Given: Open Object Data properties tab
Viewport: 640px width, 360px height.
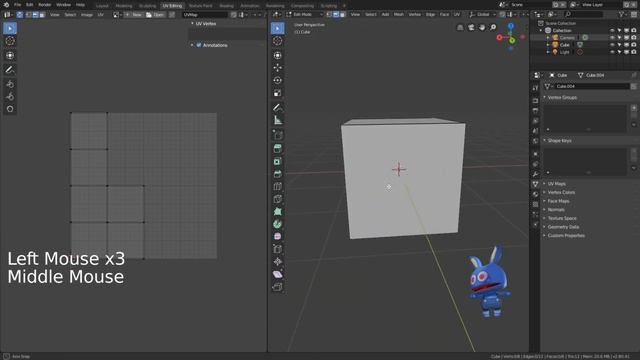Looking at the screenshot, I should click(x=536, y=184).
